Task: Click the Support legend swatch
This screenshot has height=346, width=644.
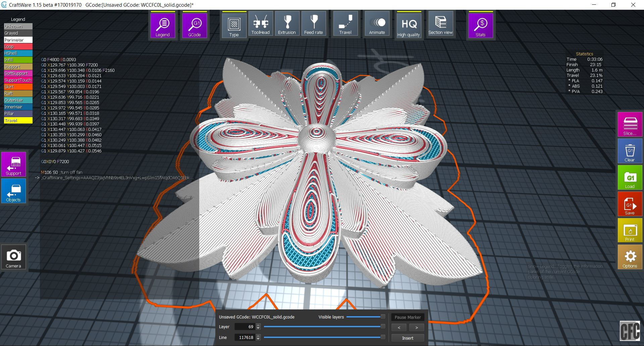Action: click(18, 66)
